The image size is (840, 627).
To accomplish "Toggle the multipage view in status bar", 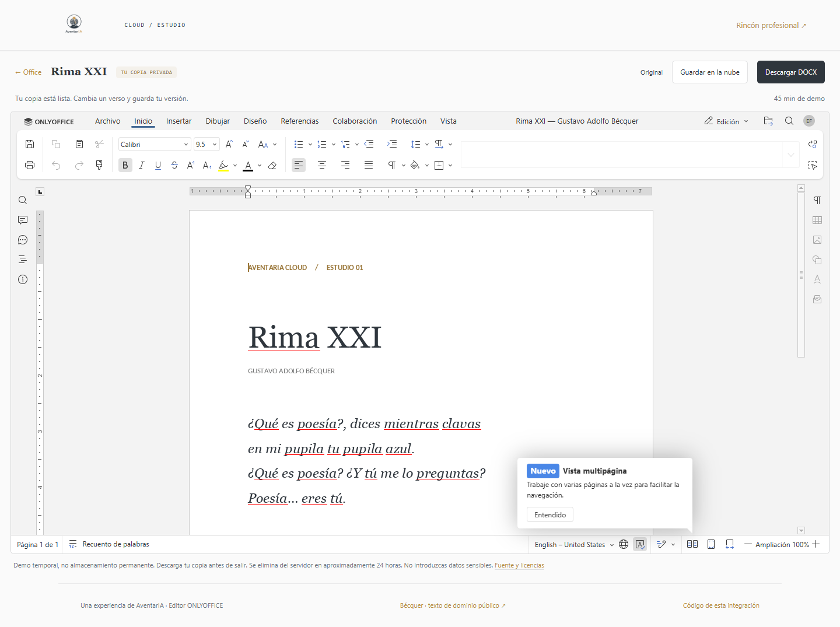I will (692, 544).
